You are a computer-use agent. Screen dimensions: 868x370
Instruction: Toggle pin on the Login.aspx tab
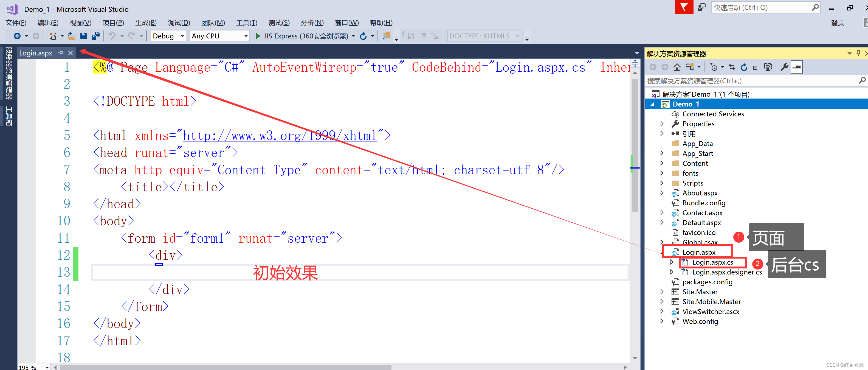[61, 53]
